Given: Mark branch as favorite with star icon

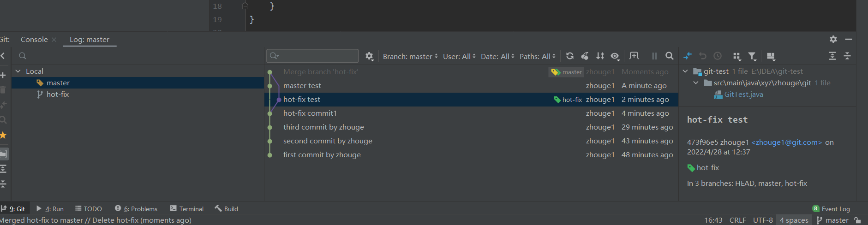Looking at the screenshot, I should pyautogui.click(x=3, y=135).
